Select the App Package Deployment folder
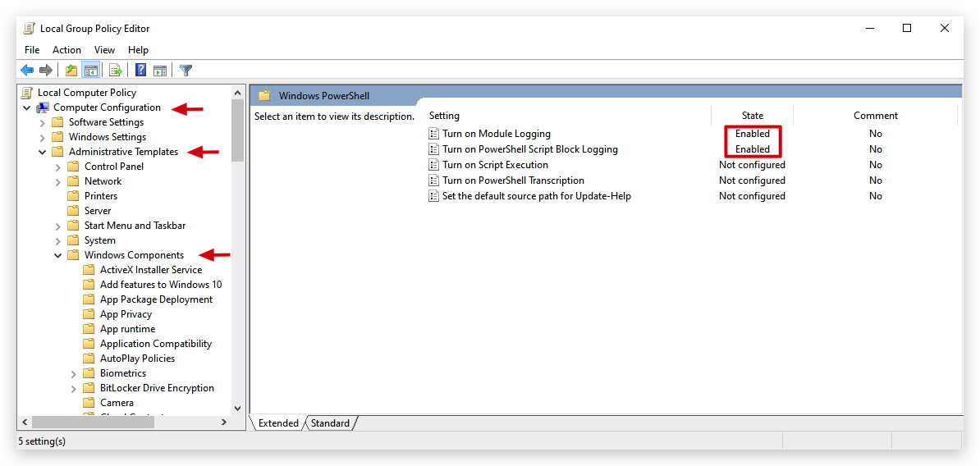 pos(156,299)
